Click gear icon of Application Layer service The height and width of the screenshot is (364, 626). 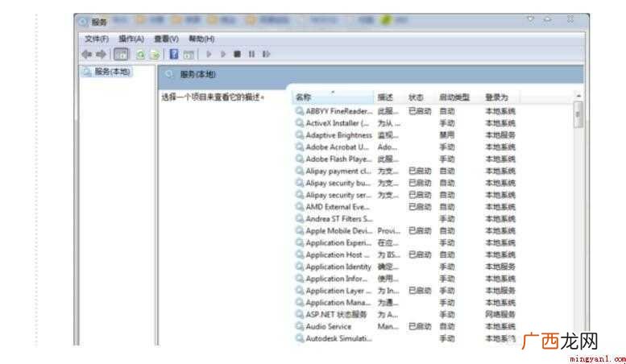click(x=300, y=291)
